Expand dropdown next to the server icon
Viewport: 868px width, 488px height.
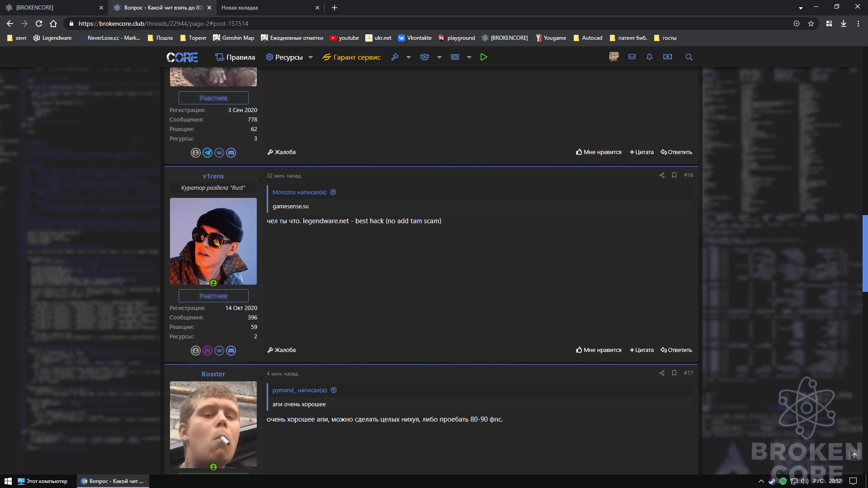pyautogui.click(x=469, y=57)
